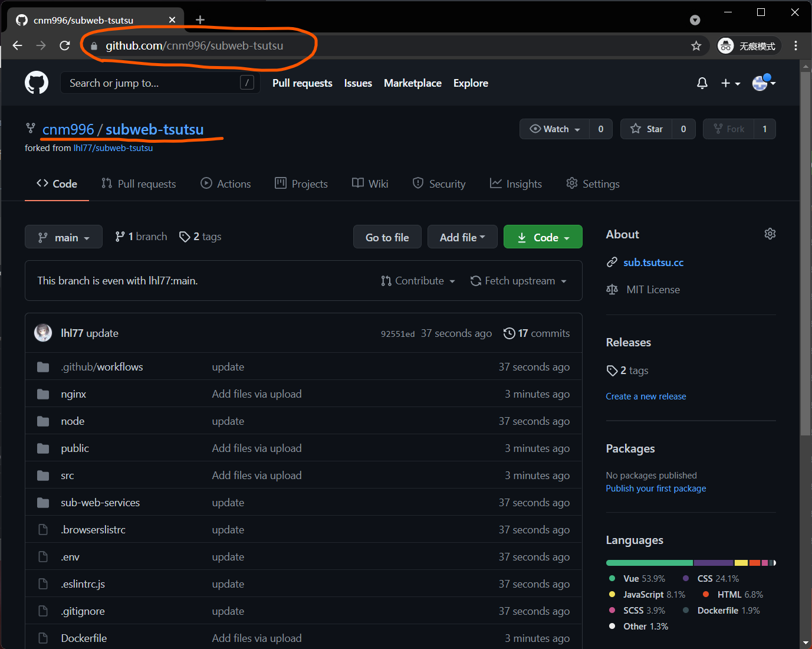View the fork count of 1
The height and width of the screenshot is (649, 812).
[765, 129]
